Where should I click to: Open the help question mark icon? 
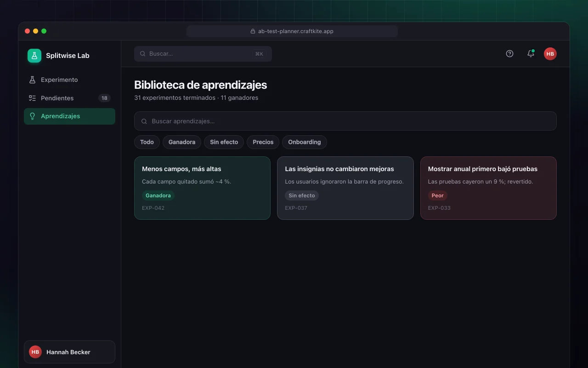pyautogui.click(x=509, y=53)
